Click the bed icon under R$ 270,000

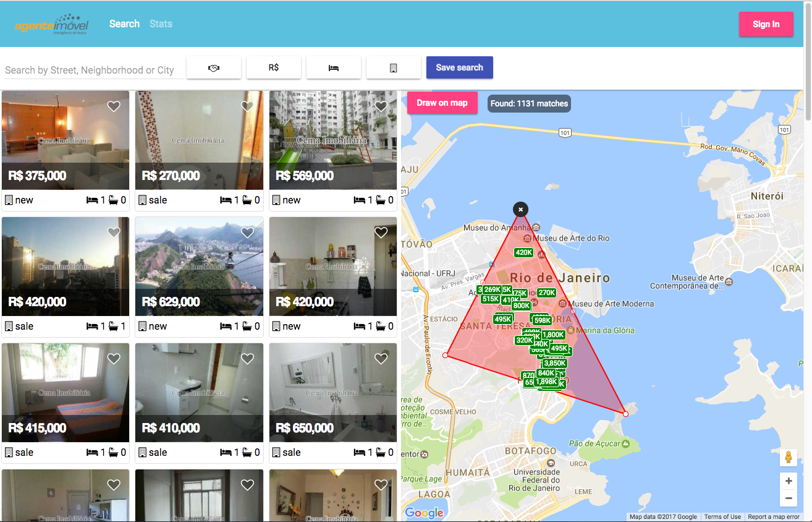tap(226, 200)
